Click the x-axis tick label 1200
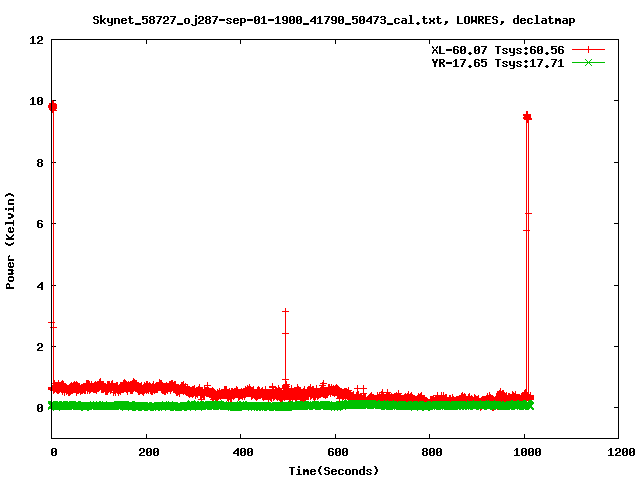Viewport: 640px width, 480px height. pos(622,452)
